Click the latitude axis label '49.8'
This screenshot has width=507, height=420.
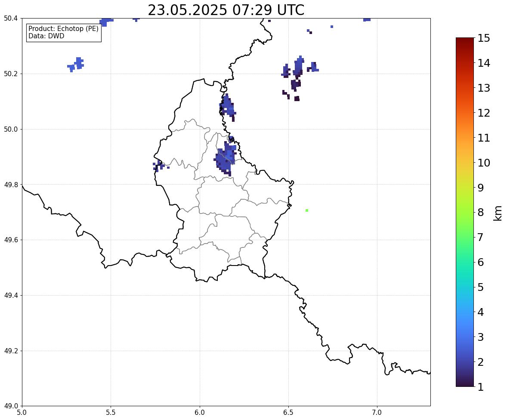pos(11,185)
